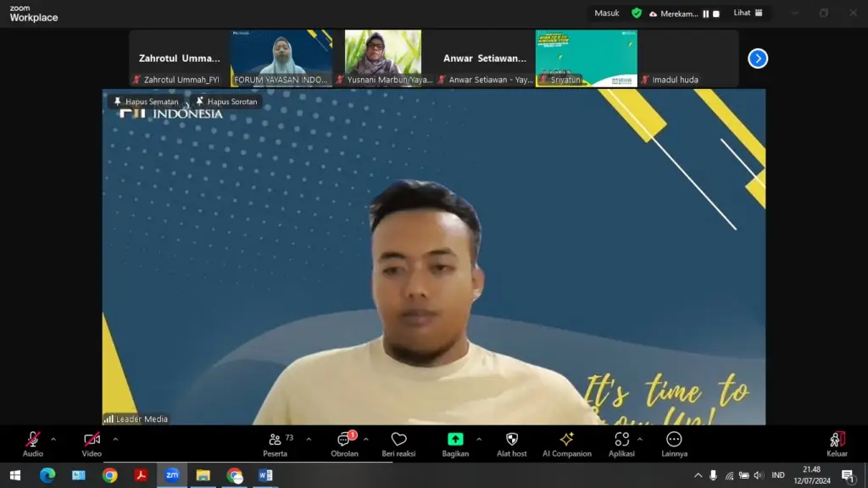Open Aplikasi apps panel

621,444
